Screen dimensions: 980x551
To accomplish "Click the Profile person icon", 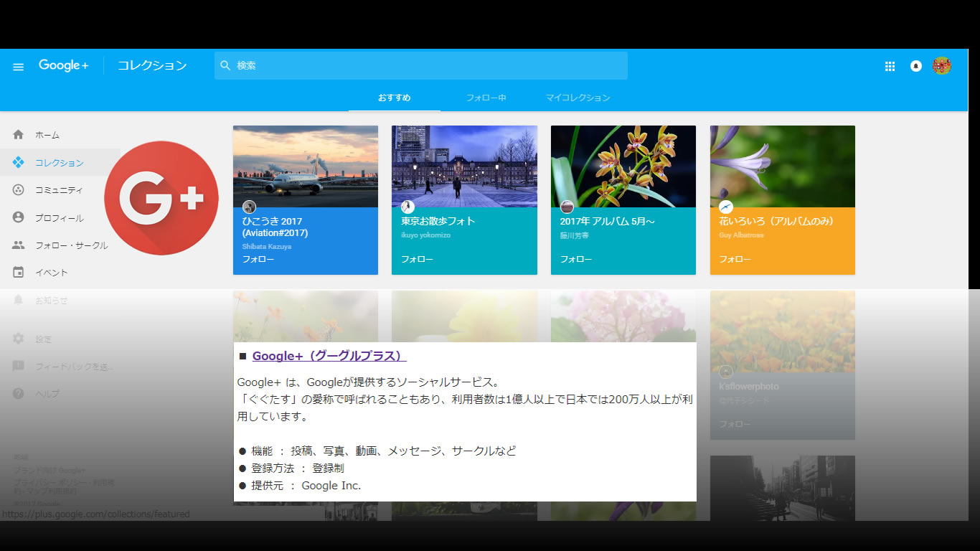I will coord(19,217).
